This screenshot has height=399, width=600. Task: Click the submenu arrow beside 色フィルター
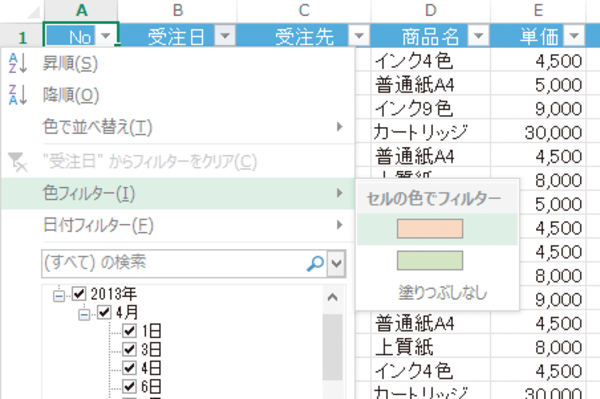339,193
